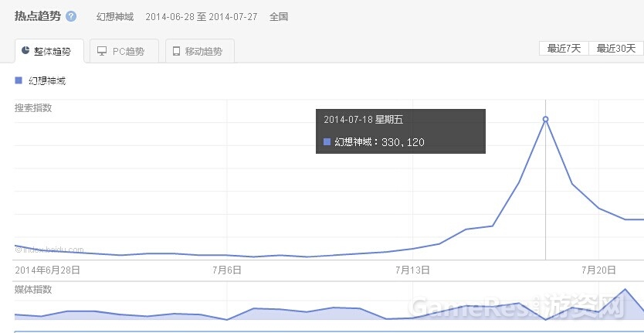Click the 7月6日 axis label
This screenshot has width=644, height=333.
[227, 270]
